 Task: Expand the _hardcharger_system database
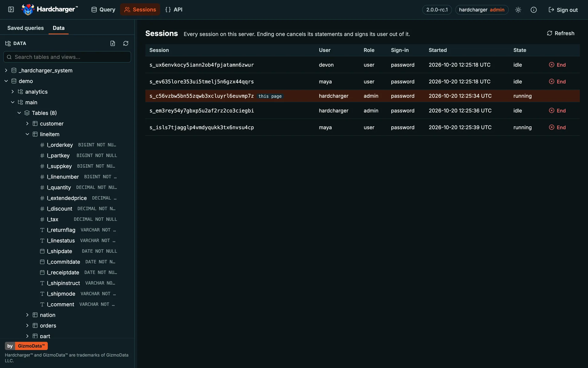click(6, 71)
